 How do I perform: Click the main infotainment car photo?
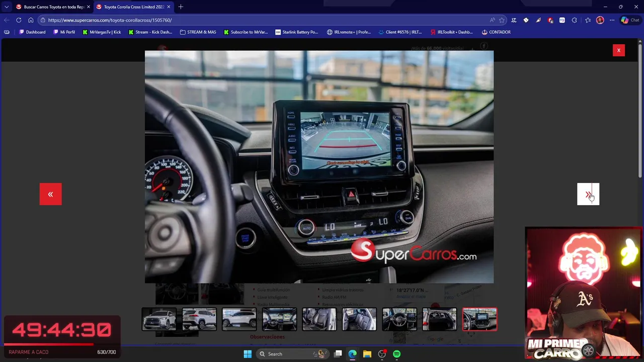click(319, 166)
